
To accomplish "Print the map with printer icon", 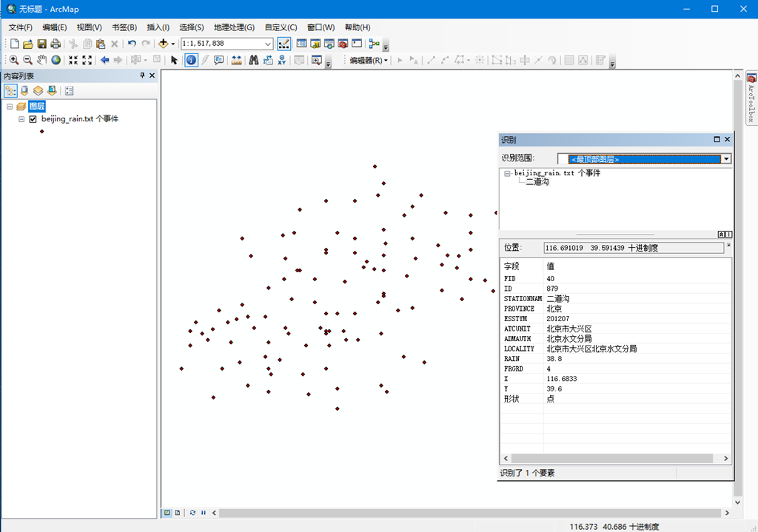I will [x=56, y=44].
